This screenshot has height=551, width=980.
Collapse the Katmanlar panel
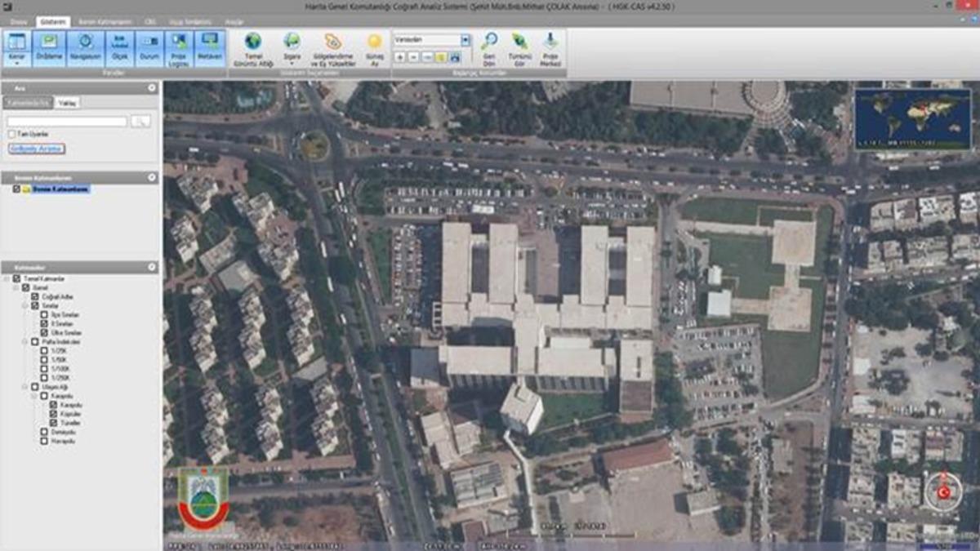tap(152, 265)
